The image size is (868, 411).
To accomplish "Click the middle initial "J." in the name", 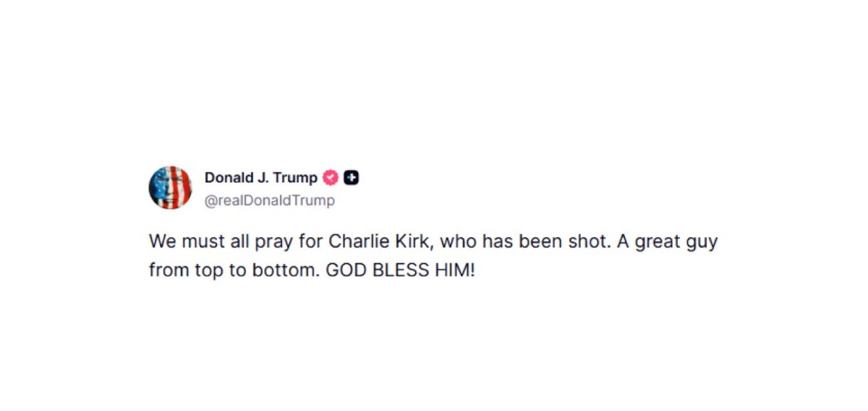I will point(262,178).
